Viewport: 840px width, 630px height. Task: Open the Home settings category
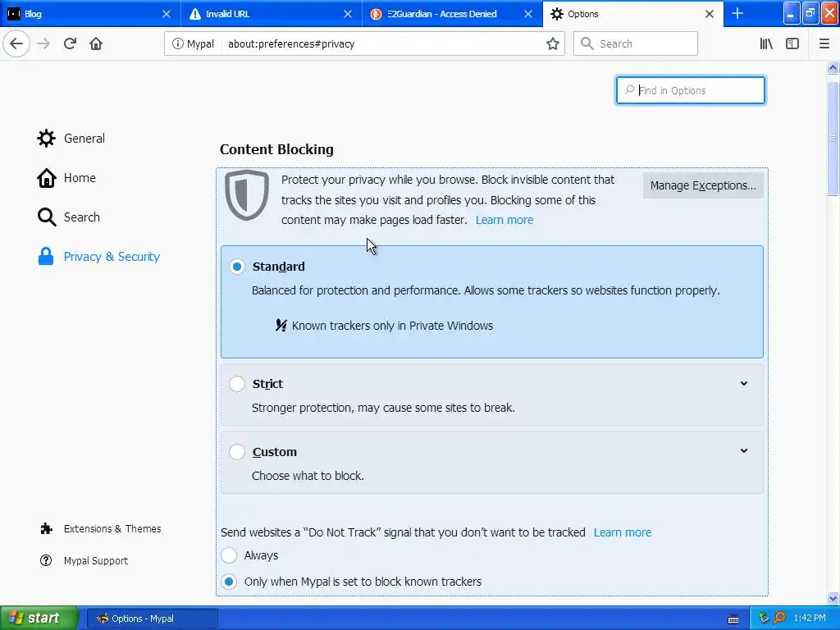(x=80, y=178)
